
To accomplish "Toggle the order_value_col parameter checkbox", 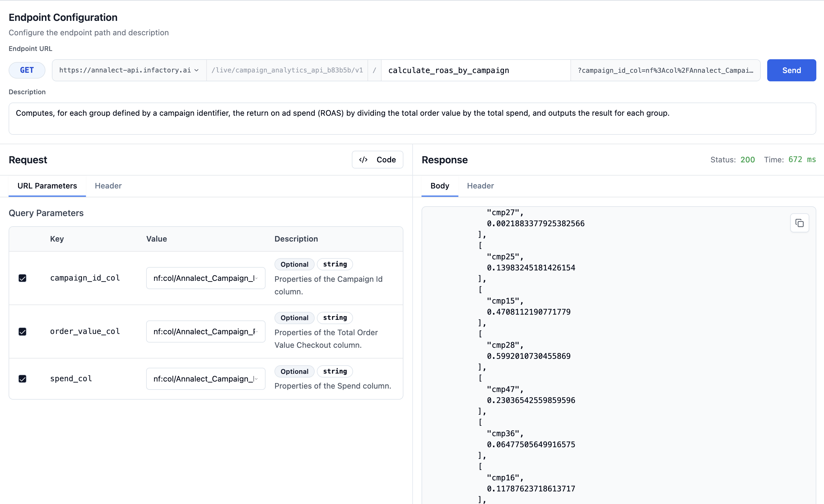I will click(22, 331).
